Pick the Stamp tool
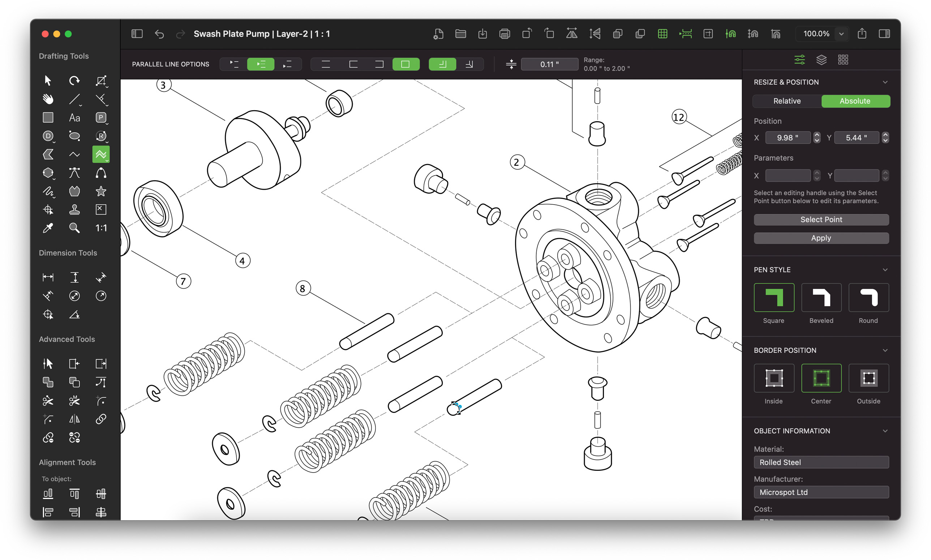The image size is (931, 560). (x=74, y=210)
